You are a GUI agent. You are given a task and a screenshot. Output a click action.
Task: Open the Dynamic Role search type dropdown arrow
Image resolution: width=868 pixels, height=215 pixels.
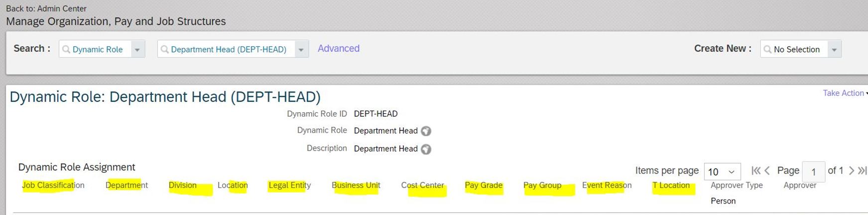coord(137,49)
